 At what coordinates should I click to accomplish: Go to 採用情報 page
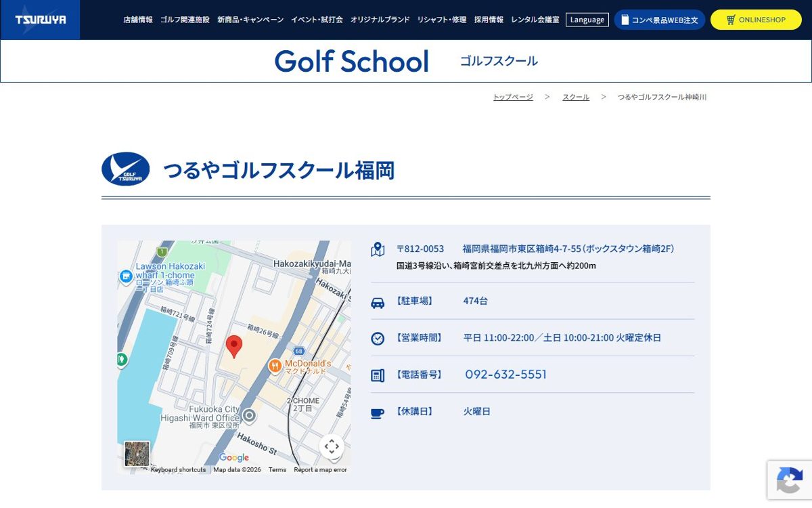tap(489, 20)
